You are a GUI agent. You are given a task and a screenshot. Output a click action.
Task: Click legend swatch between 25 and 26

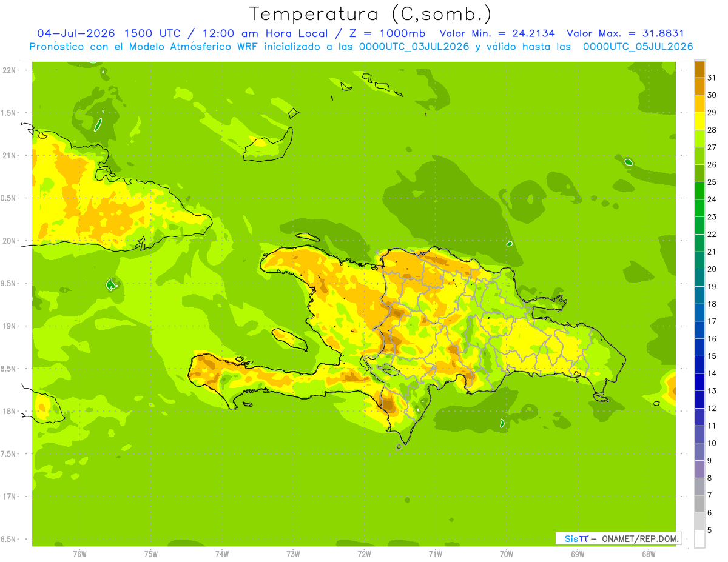(699, 173)
